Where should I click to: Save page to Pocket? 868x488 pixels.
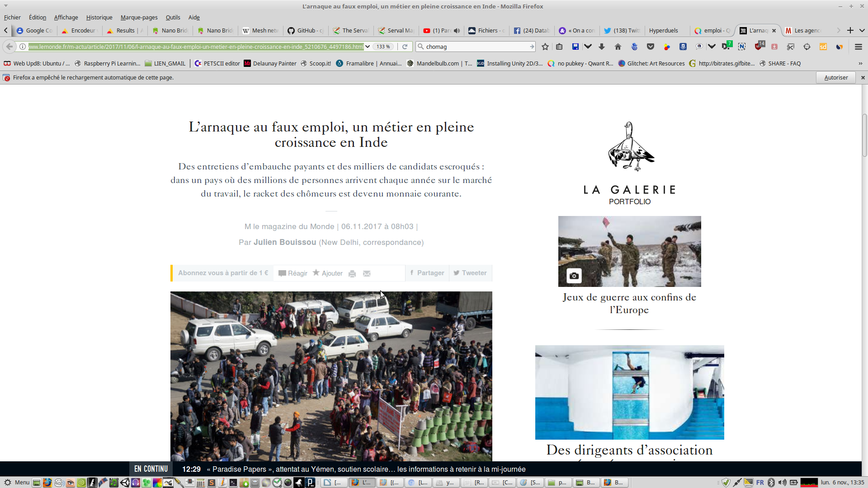(x=651, y=47)
